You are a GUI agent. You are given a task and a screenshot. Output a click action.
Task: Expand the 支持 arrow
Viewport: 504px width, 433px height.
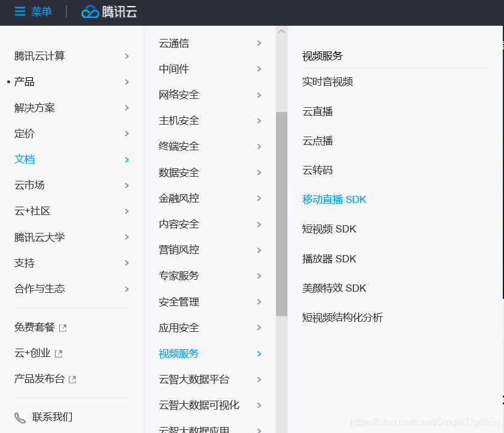pyautogui.click(x=127, y=263)
